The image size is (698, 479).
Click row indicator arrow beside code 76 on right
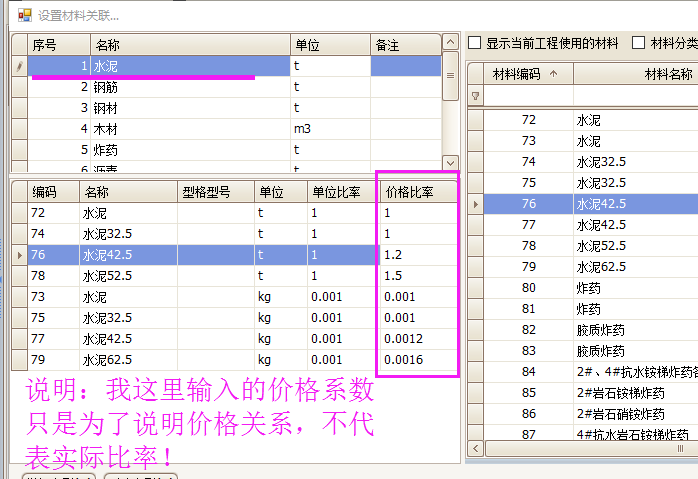(476, 204)
